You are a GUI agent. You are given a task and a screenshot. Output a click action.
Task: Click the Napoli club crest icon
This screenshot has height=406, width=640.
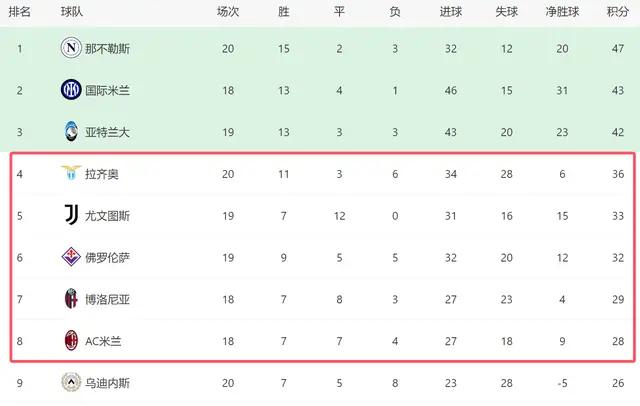pyautogui.click(x=70, y=47)
